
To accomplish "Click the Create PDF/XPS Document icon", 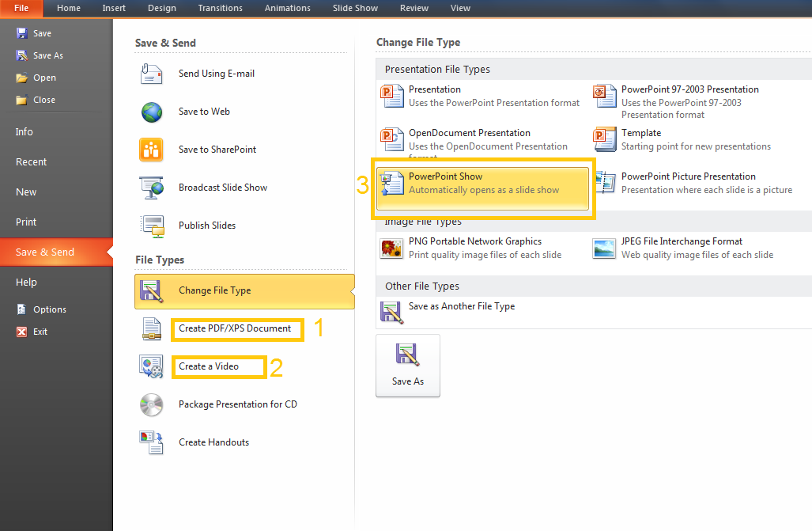I will point(152,328).
